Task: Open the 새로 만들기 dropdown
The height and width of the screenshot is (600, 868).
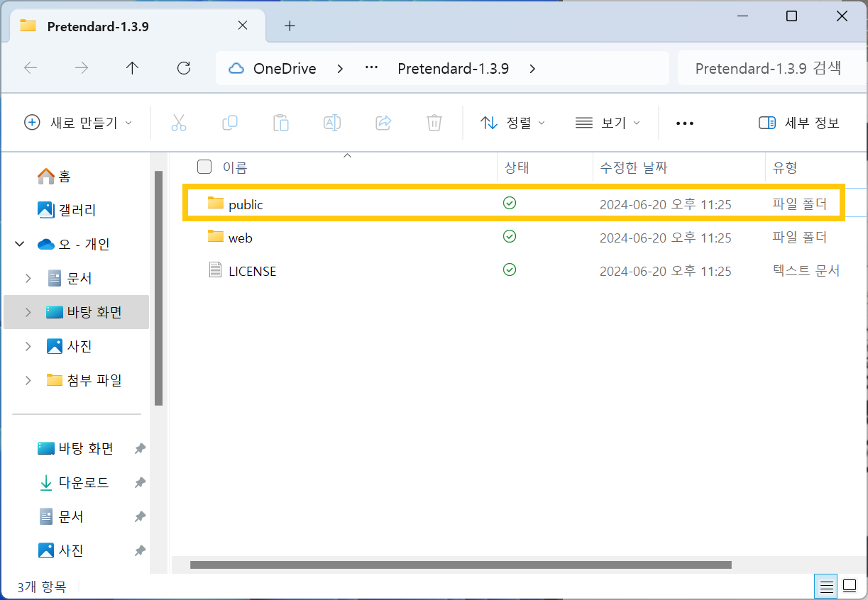Action: point(78,123)
